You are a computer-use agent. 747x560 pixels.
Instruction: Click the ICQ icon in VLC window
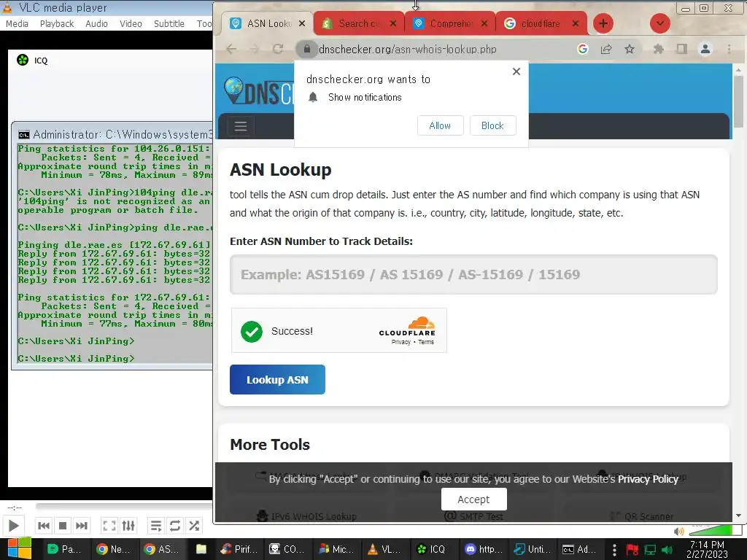tap(23, 60)
